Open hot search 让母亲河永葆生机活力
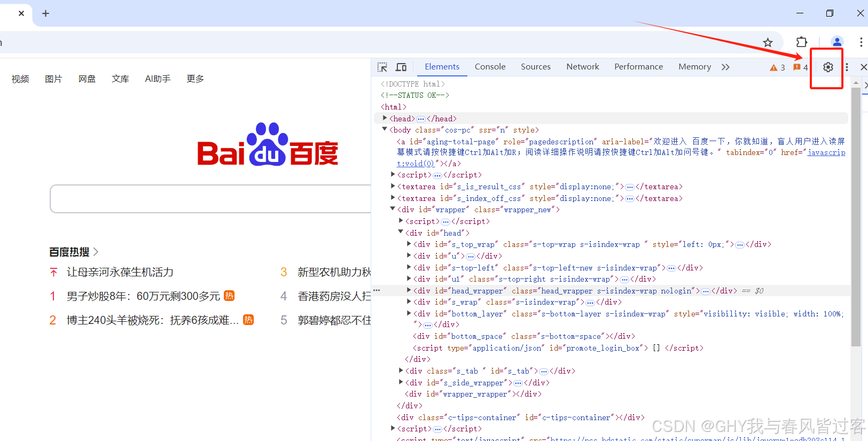This screenshot has height=441, width=868. click(120, 272)
